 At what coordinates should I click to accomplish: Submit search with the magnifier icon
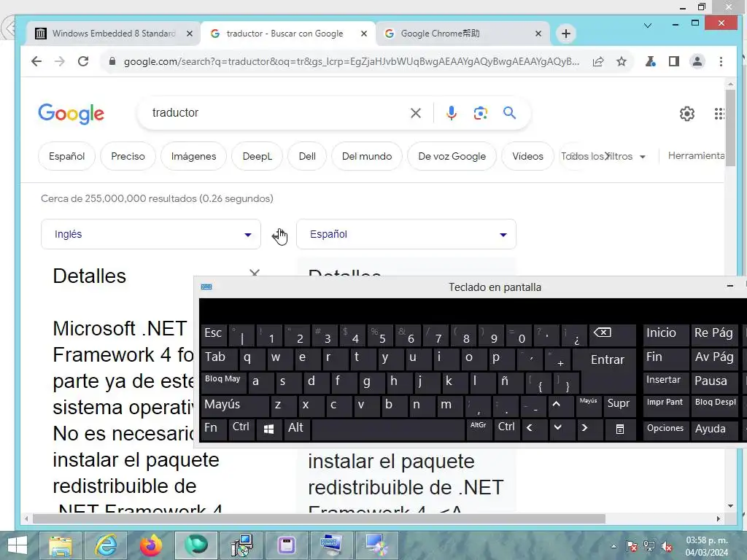[510, 113]
